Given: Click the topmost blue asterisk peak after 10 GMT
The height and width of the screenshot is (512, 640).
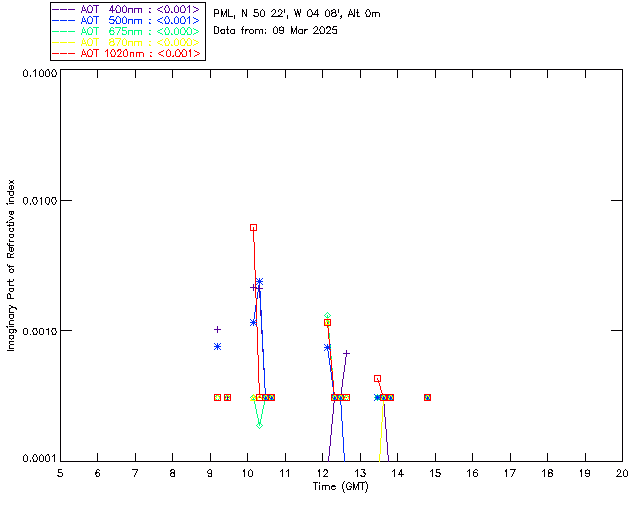Looking at the screenshot, I should point(259,282).
